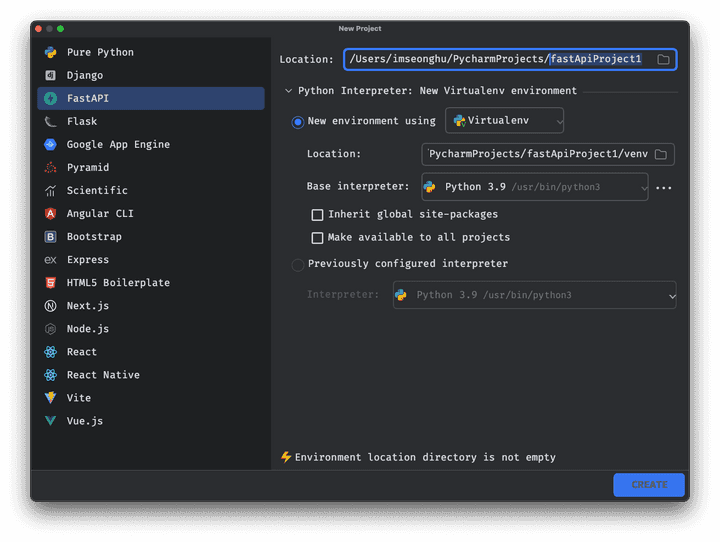Click the venv Location path field
The height and width of the screenshot is (542, 720).
click(x=548, y=154)
